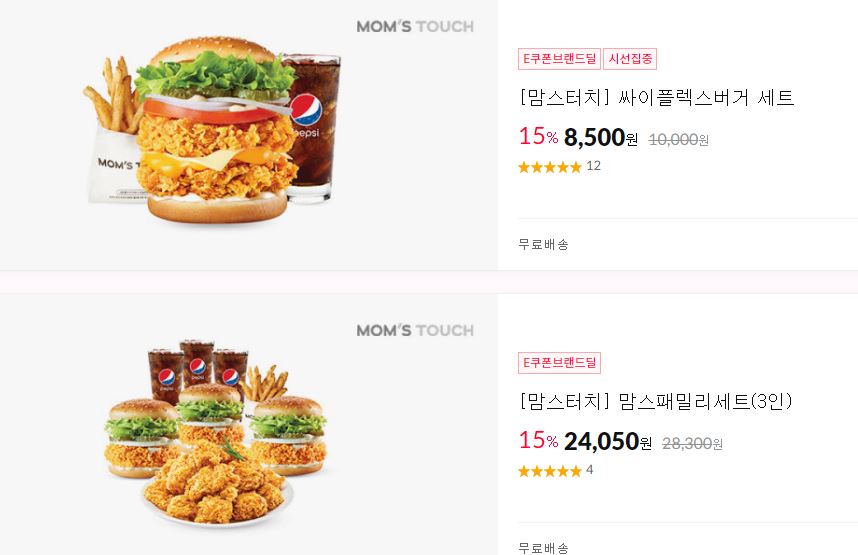Click the [맘스터치] 싸이플렉스버거 세트 title
The height and width of the screenshot is (555, 858).
tap(656, 97)
